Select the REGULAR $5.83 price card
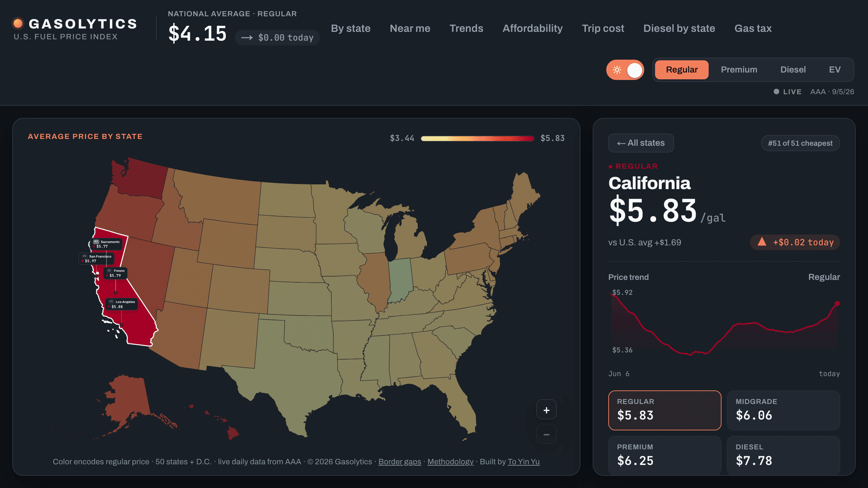 point(665,410)
